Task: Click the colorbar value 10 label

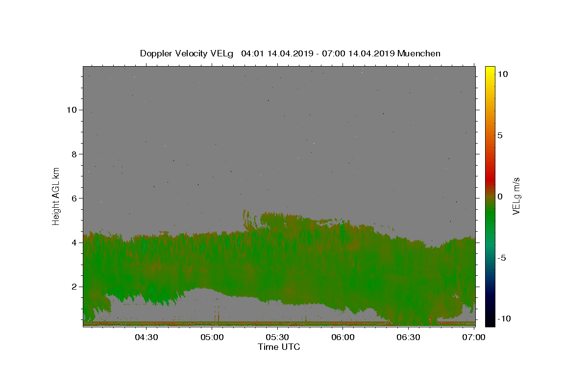Action: click(502, 73)
